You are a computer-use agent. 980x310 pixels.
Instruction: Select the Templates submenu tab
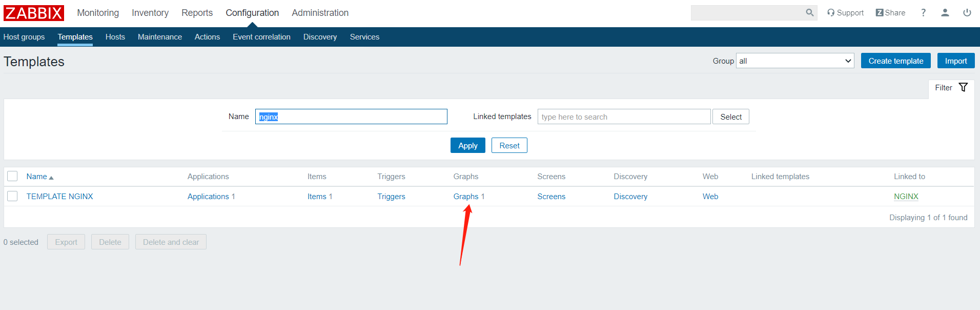(75, 37)
